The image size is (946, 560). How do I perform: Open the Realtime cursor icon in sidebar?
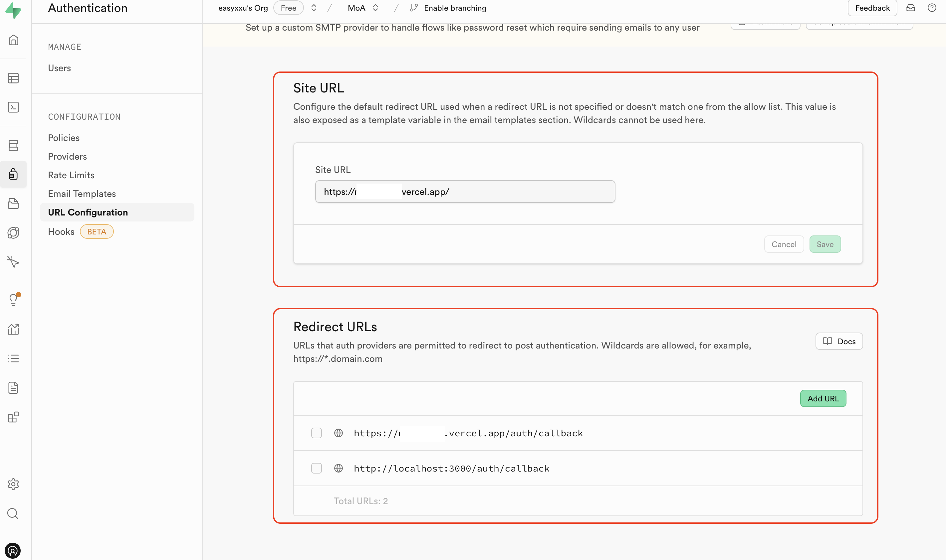(x=13, y=261)
